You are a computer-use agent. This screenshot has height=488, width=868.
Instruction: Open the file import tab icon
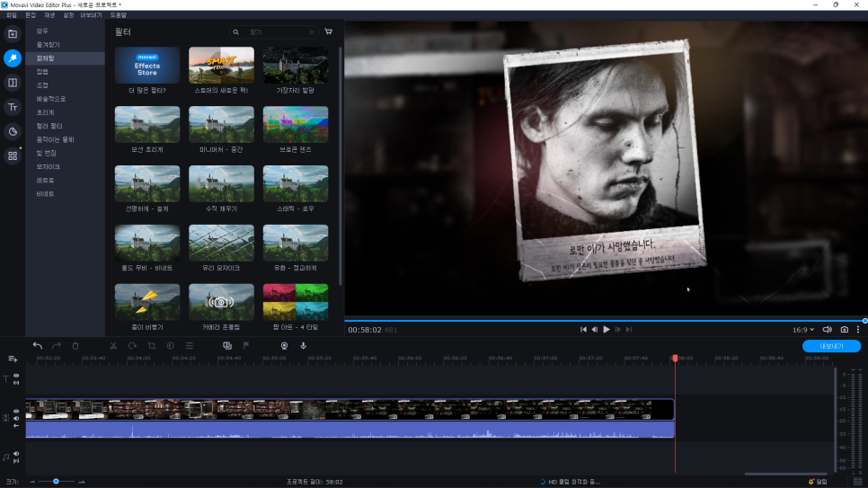click(13, 34)
